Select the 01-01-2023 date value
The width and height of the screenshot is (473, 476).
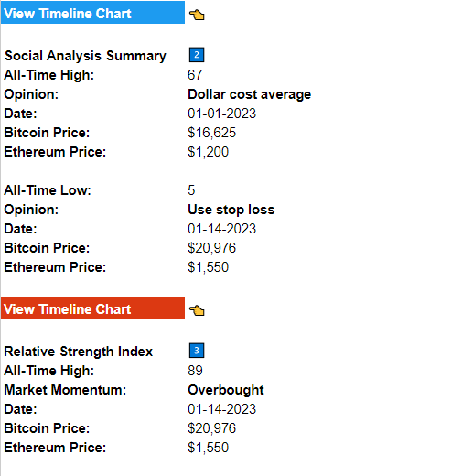[222, 114]
